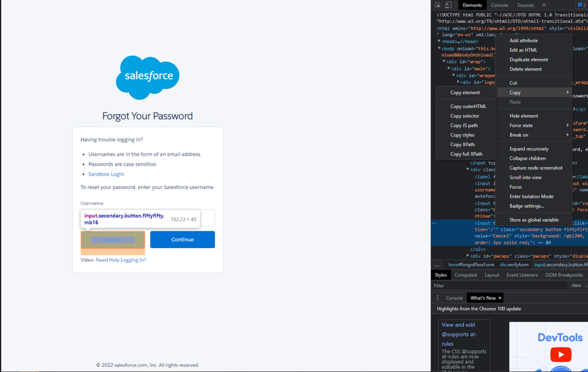Select Copy outerHTML

466,106
